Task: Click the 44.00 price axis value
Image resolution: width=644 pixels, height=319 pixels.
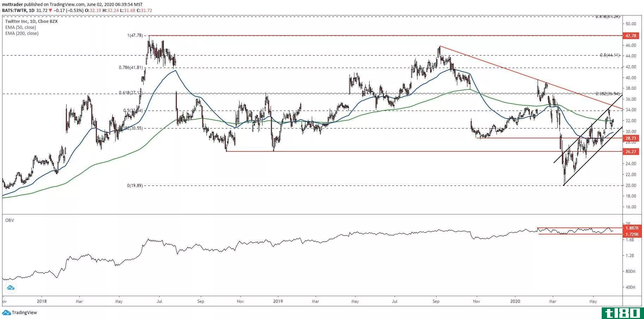Action: [x=631, y=56]
